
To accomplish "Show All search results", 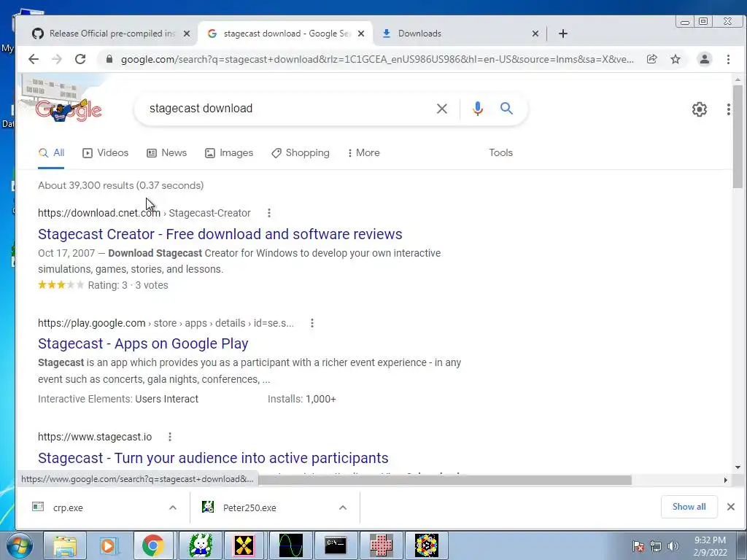I will tap(51, 153).
